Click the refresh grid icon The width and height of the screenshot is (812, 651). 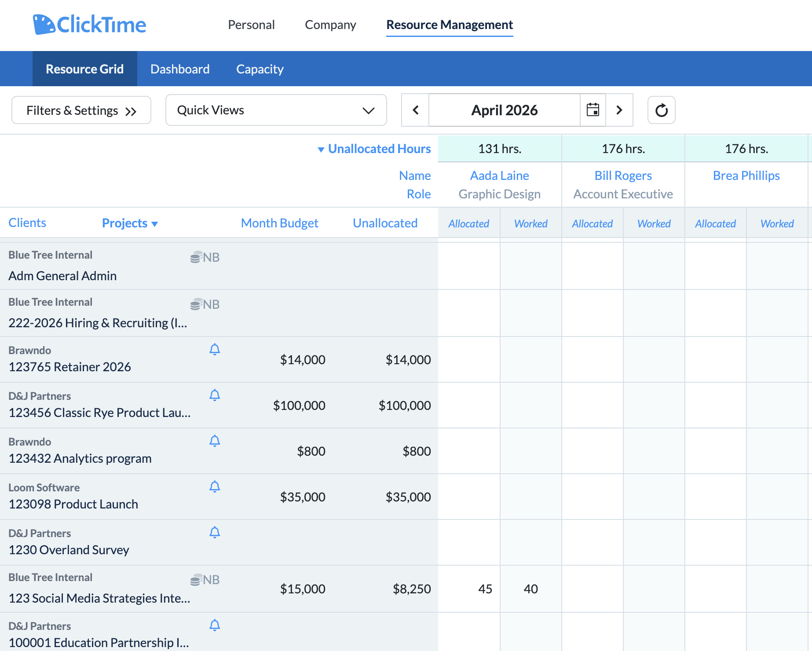pos(662,110)
